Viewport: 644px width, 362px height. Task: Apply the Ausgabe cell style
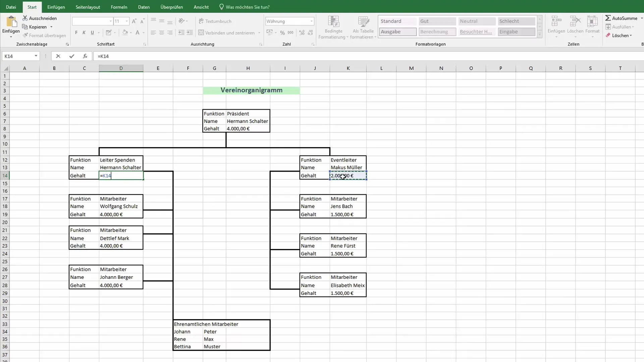[x=398, y=32]
